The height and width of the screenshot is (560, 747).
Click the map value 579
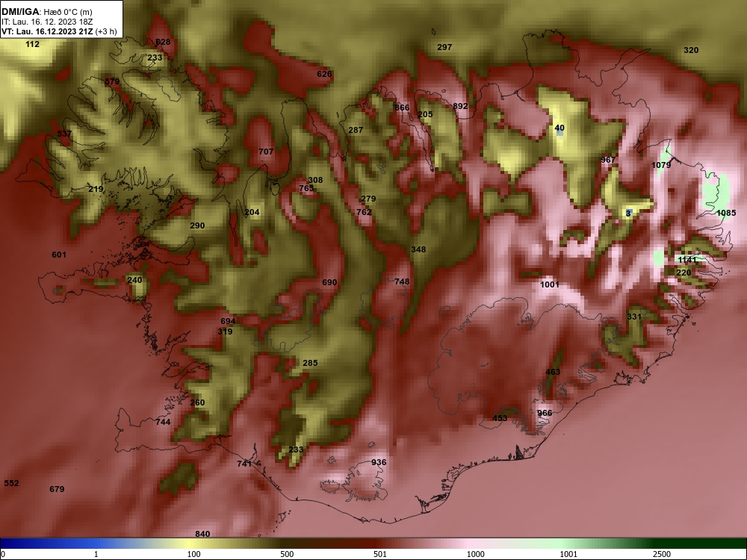pos(112,81)
